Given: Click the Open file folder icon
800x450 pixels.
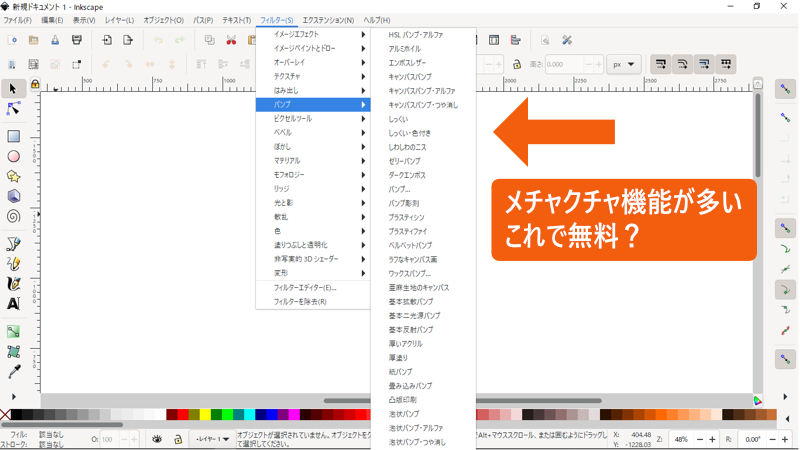Looking at the screenshot, I should coord(34,40).
